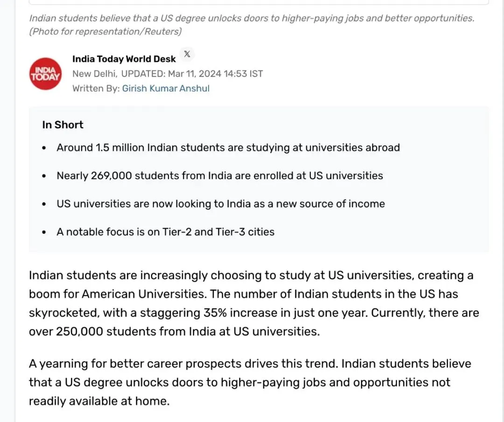
Task: Click bullet about 1.5 million Indian students
Action: [x=228, y=148]
